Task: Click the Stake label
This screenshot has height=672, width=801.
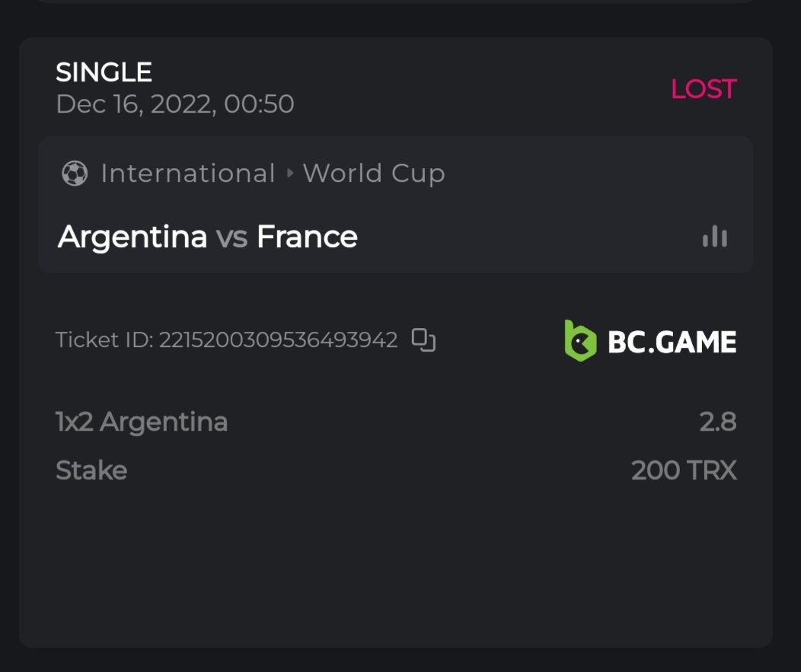Action: (91, 470)
